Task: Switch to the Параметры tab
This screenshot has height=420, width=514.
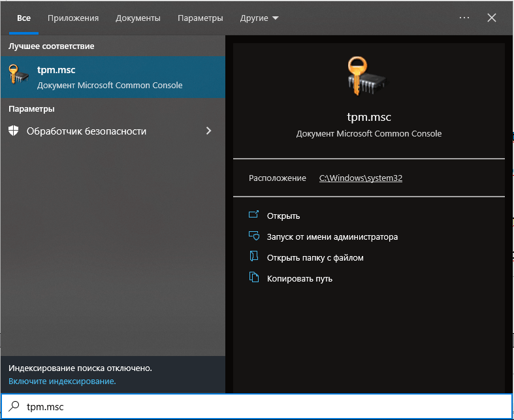Action: click(201, 18)
